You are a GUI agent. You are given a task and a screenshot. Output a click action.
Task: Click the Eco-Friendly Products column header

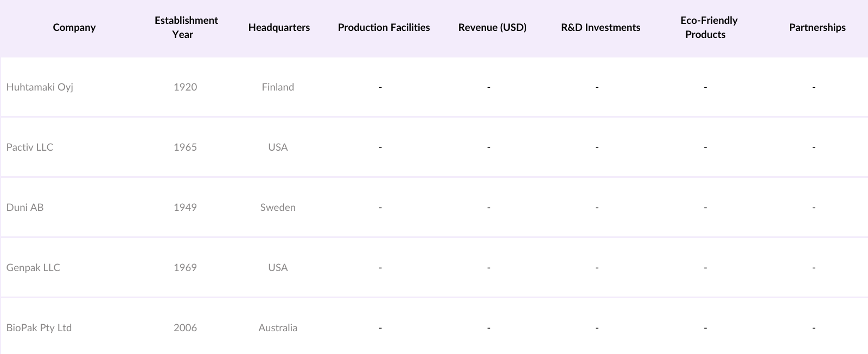coord(709,28)
